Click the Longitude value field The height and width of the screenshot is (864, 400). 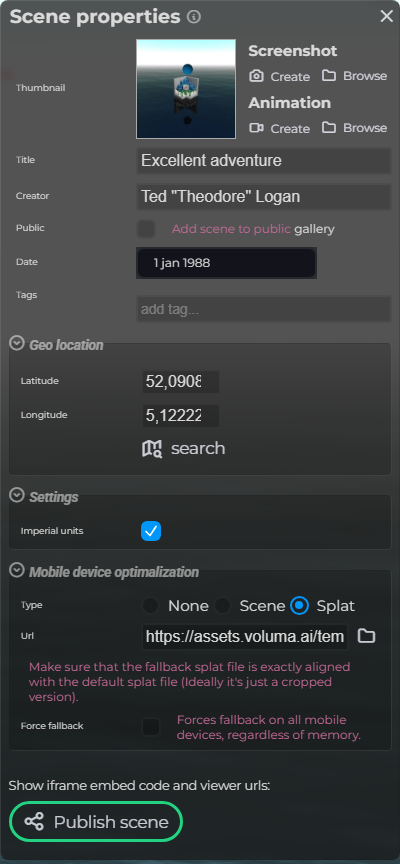[x=181, y=416]
